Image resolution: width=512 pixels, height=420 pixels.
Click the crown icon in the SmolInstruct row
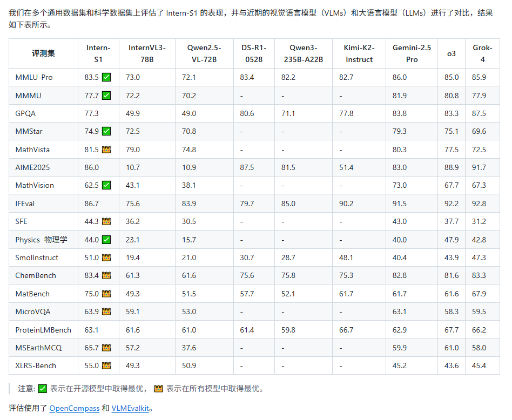click(x=106, y=258)
